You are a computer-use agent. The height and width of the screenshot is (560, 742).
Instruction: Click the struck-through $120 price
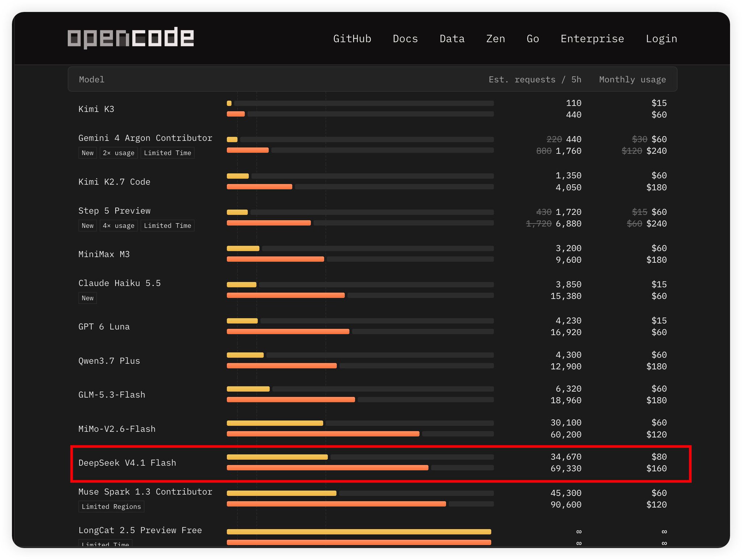632,151
